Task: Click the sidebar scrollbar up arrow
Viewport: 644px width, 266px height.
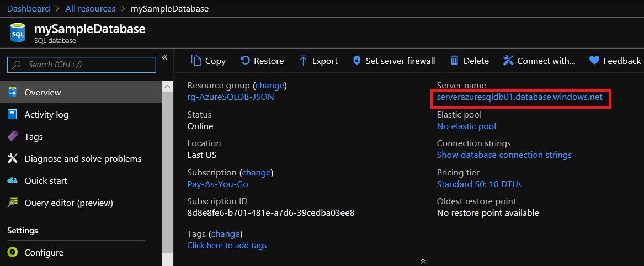Action: [167, 87]
